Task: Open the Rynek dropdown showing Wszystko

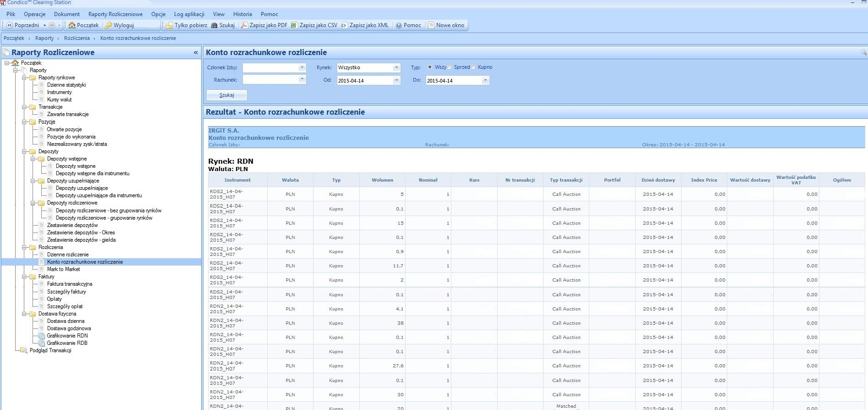Action: tap(396, 67)
